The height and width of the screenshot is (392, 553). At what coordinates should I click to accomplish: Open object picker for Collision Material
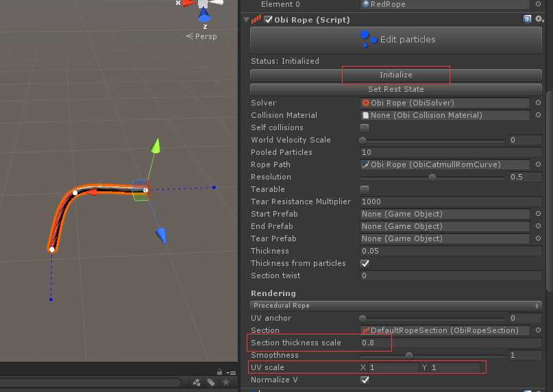tap(538, 114)
